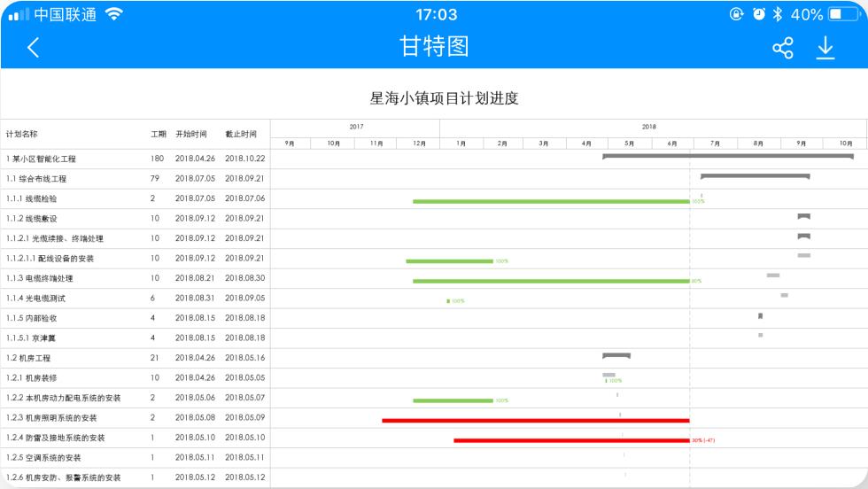Select row 1.2.4 防雷及接地系统的安装
This screenshot has width=868, height=489.
(434, 438)
